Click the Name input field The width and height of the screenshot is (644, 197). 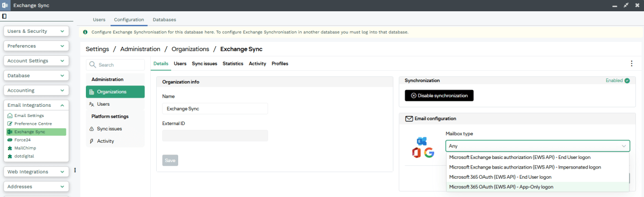(x=215, y=108)
